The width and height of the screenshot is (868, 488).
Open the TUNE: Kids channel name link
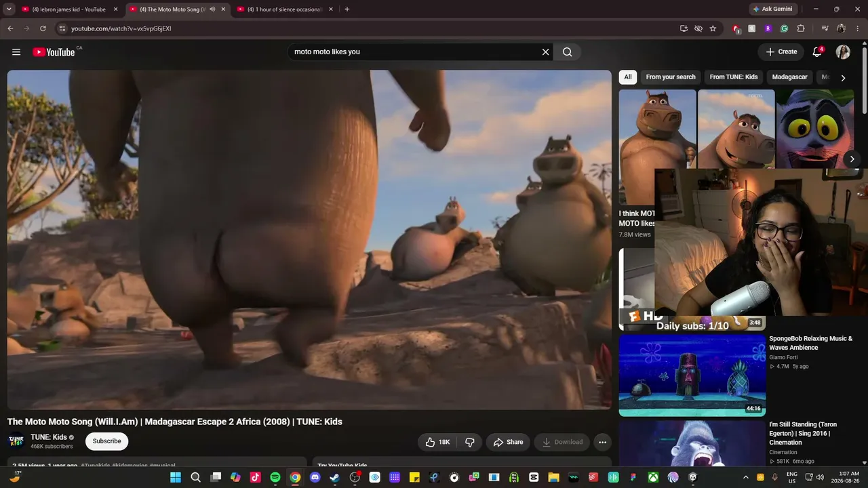click(x=49, y=437)
